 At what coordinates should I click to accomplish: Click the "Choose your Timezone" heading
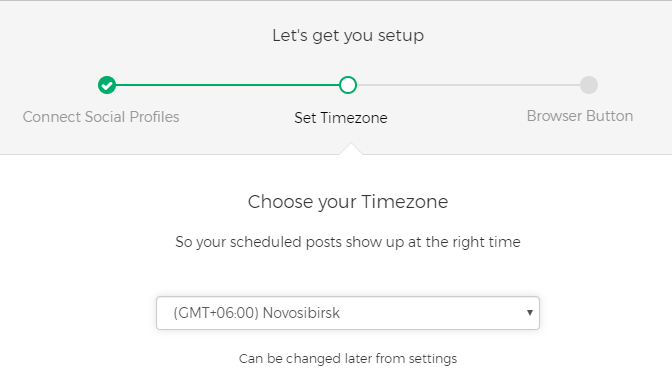tap(348, 202)
